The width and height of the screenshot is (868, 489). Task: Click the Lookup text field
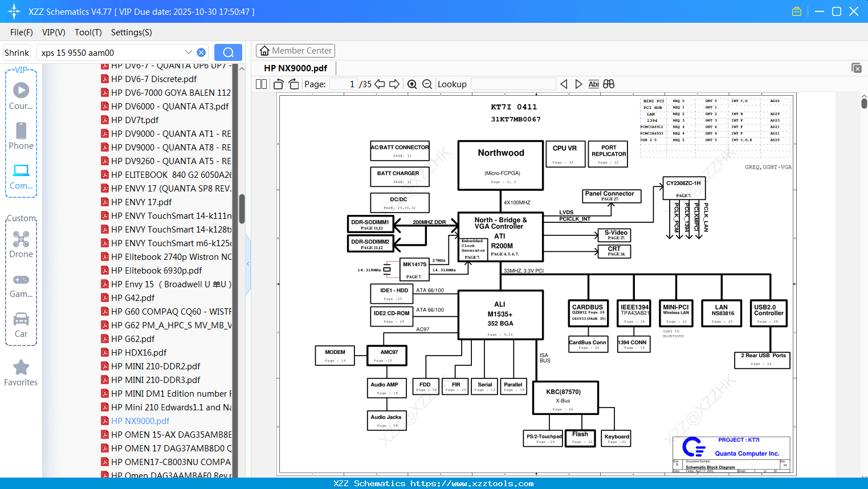coord(513,84)
